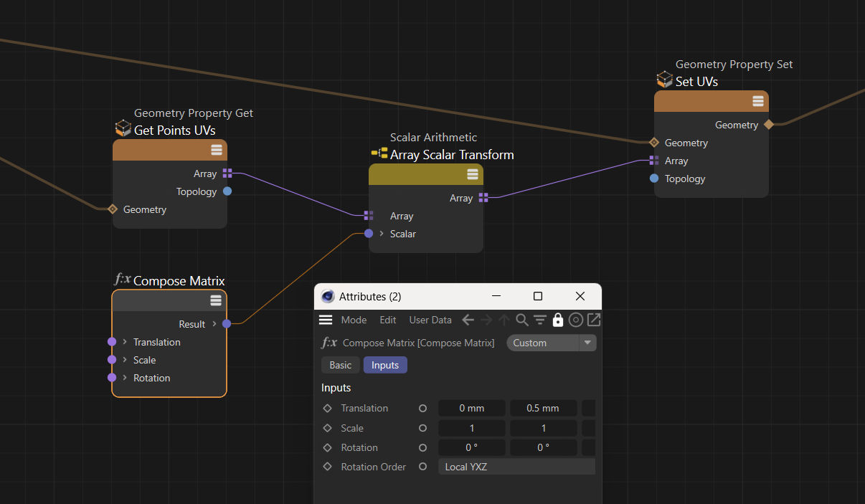Open the Custom preset dropdown
This screenshot has width=865, height=504.
(x=551, y=343)
